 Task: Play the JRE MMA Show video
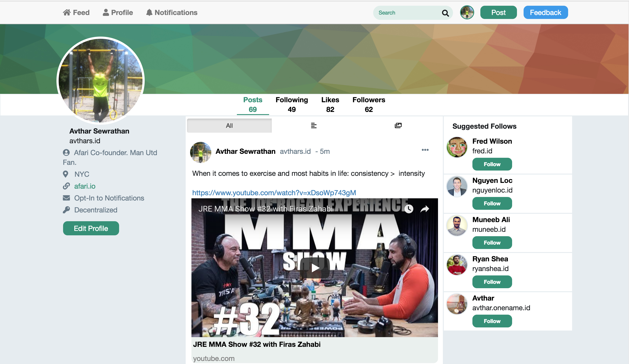click(x=315, y=268)
